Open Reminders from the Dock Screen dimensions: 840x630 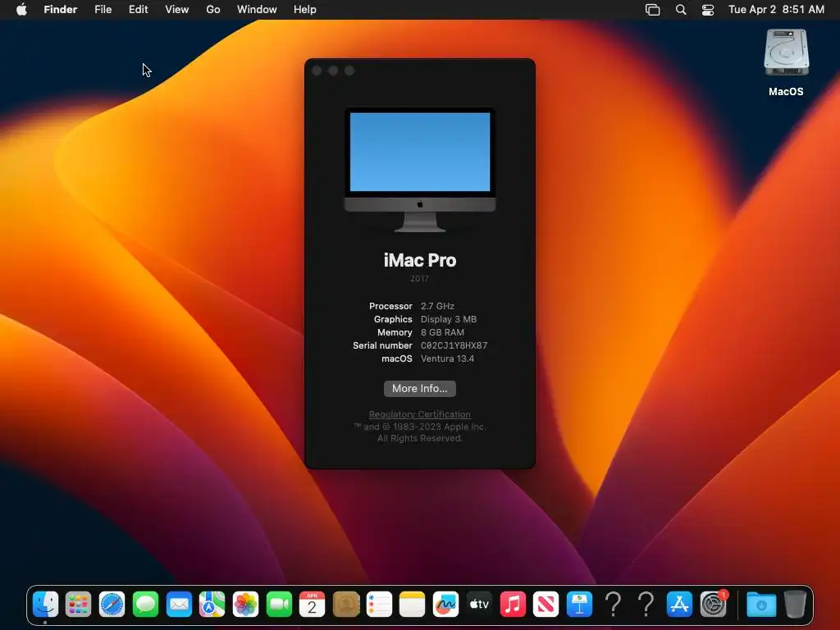tap(379, 605)
